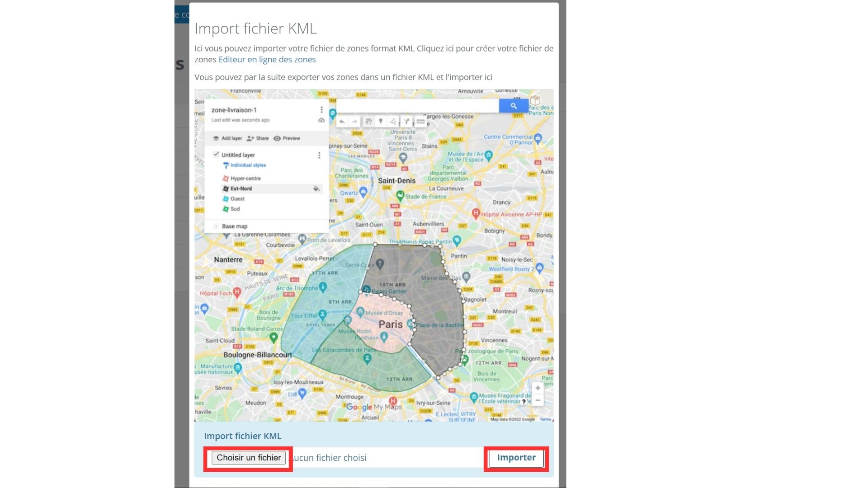868x488 pixels.
Task: Click the 13TH ARR. label inside green zone
Action: [x=400, y=379]
